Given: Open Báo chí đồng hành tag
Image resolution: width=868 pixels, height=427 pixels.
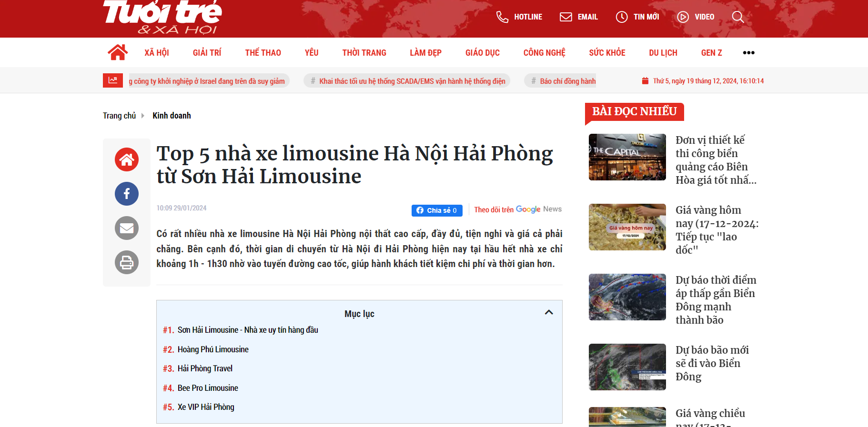Looking at the screenshot, I should pos(560,81).
